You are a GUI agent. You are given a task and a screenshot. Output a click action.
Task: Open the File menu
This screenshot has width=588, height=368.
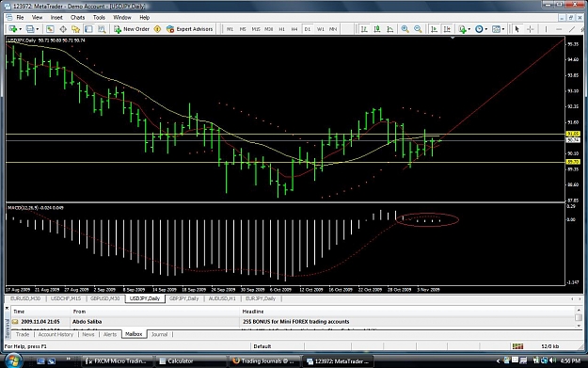click(20, 17)
